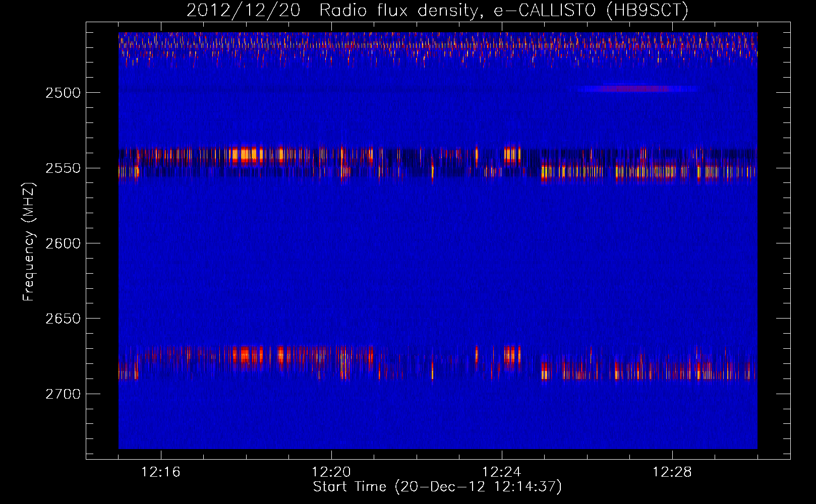816x504 pixels.
Task: Select the 2650 frequency axis label
Action: [x=63, y=319]
